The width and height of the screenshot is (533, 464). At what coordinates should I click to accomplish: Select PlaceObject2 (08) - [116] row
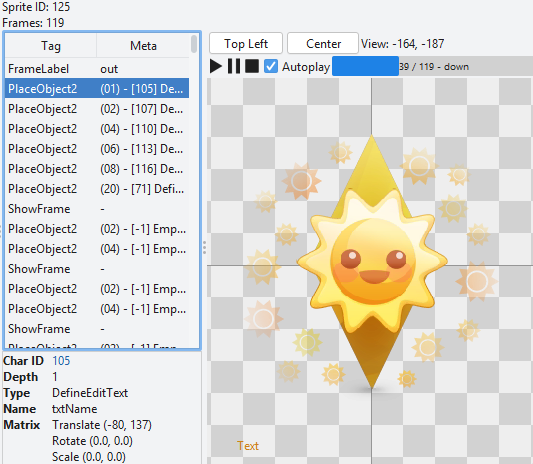97,169
